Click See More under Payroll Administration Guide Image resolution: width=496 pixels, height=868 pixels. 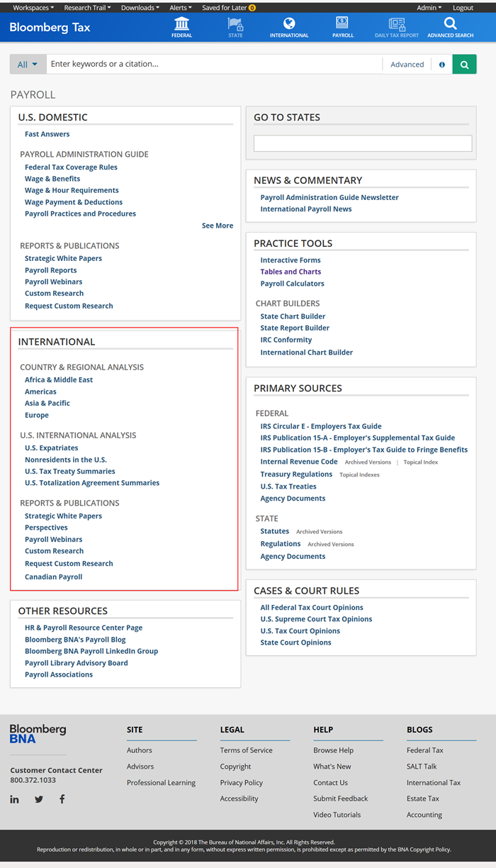coord(217,226)
